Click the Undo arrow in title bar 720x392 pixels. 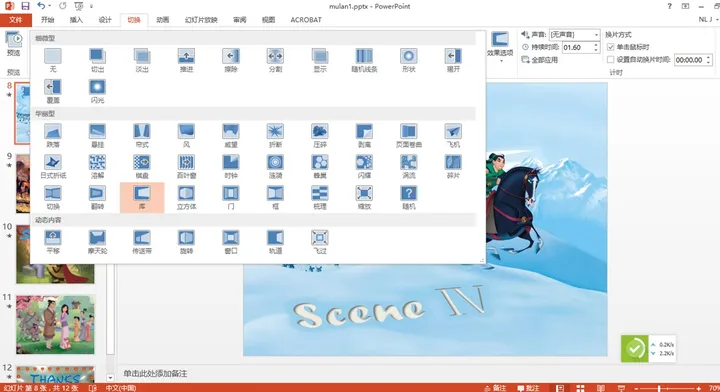tap(41, 6)
